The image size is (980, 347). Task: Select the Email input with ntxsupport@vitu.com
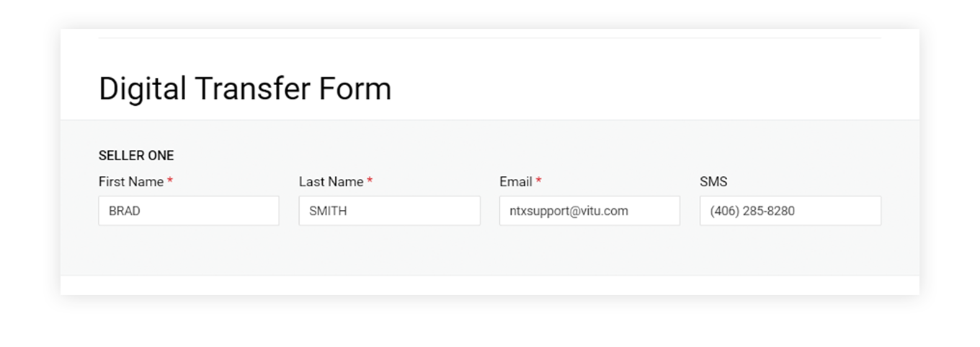click(589, 211)
